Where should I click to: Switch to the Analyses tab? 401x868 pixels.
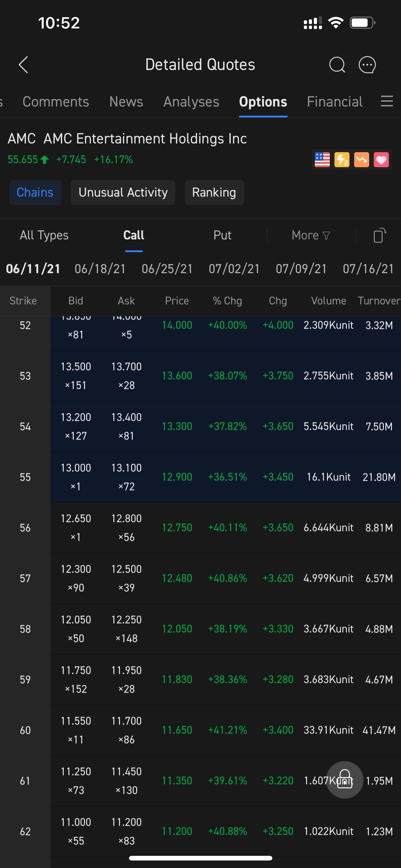[191, 102]
